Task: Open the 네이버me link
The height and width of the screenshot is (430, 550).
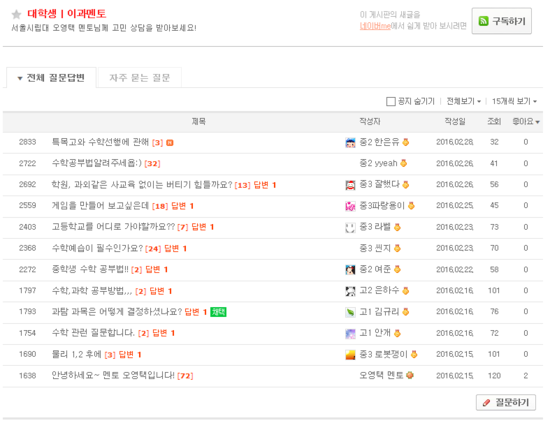Action: coord(375,26)
